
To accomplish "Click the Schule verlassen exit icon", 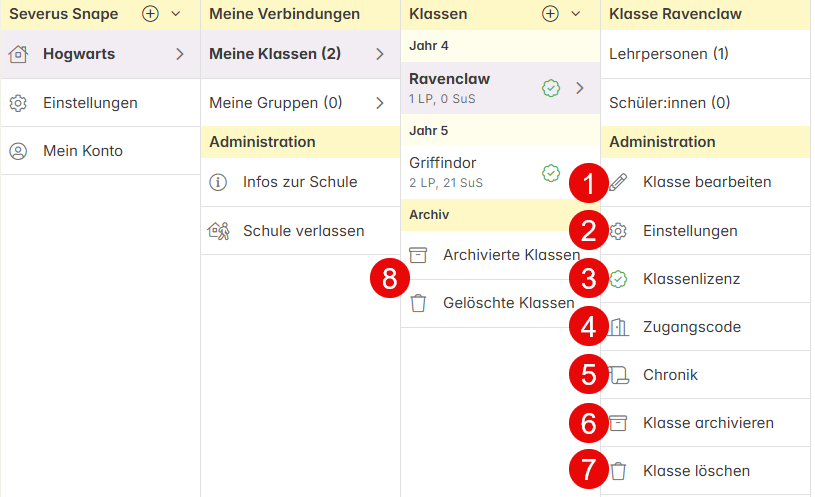I will click(218, 231).
